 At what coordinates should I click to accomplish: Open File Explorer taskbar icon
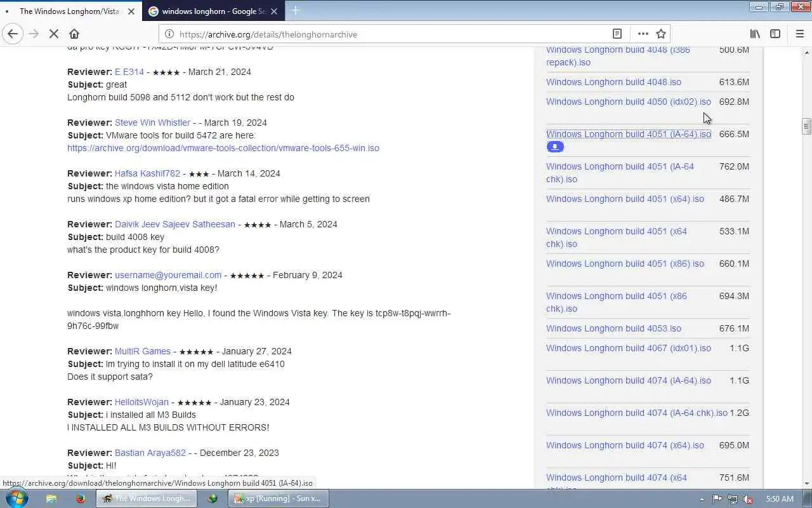[x=51, y=498]
